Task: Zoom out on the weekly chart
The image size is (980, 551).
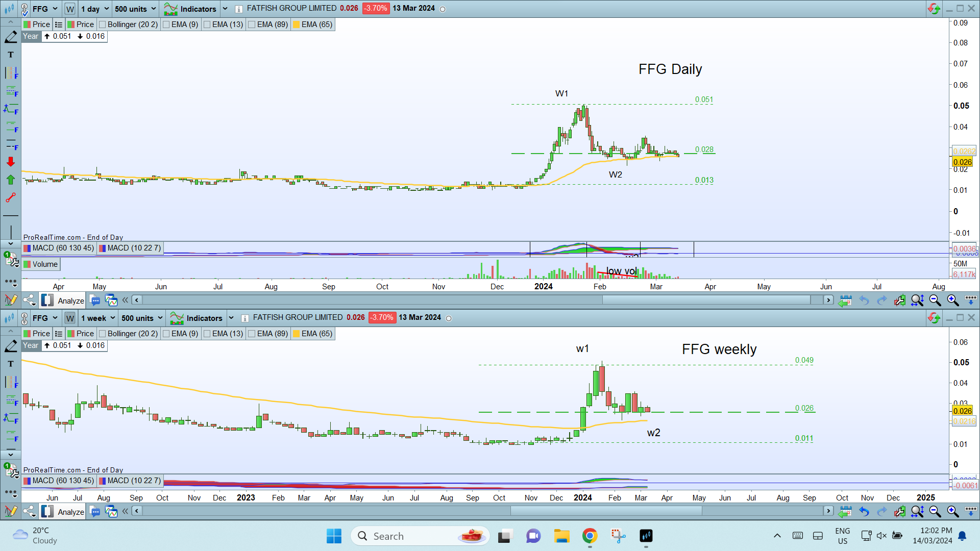Action: [x=935, y=511]
